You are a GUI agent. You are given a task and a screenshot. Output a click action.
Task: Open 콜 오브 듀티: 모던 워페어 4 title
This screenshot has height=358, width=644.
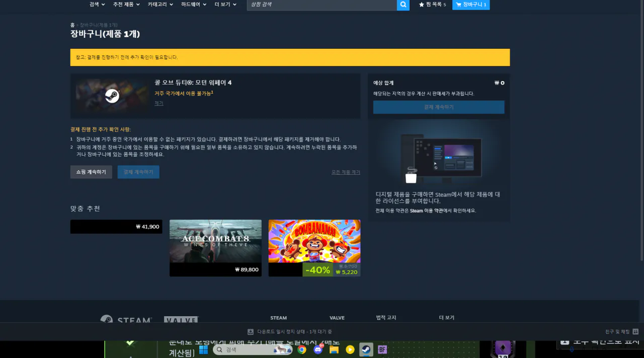pos(193,83)
